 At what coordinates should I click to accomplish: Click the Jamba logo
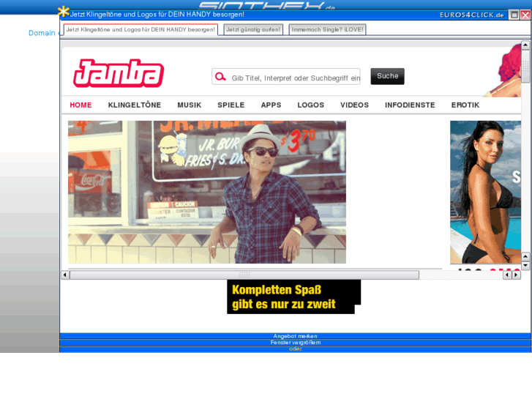[x=119, y=73]
